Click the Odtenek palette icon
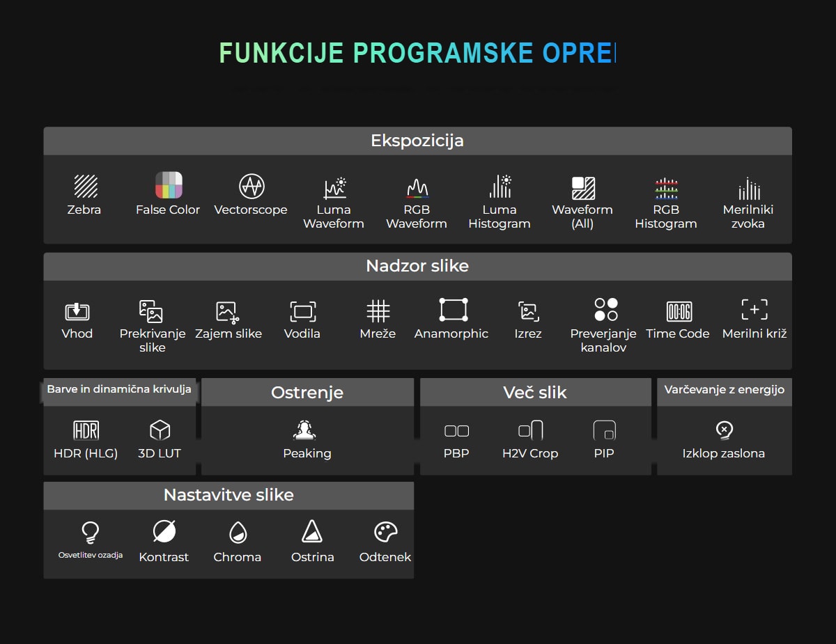Image resolution: width=836 pixels, height=644 pixels. point(385,533)
